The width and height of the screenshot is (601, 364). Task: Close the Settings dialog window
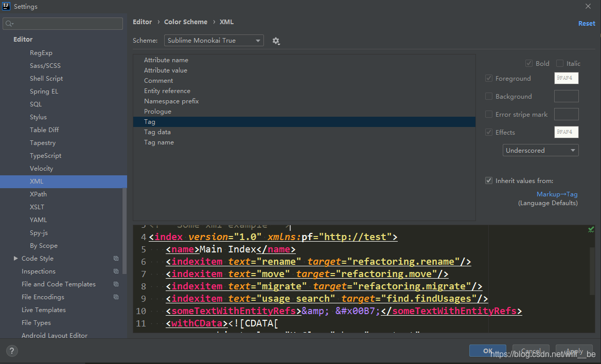(x=588, y=6)
